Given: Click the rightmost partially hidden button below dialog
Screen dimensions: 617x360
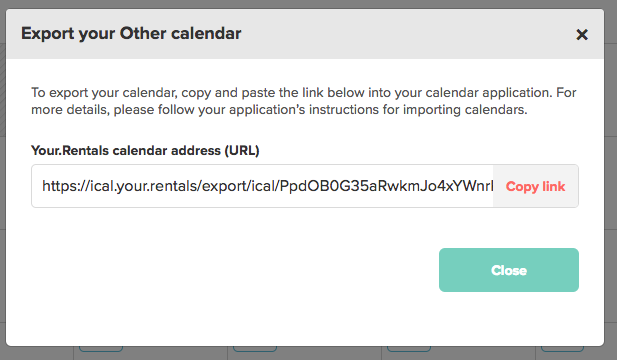Looking at the screenshot, I should [x=562, y=349].
